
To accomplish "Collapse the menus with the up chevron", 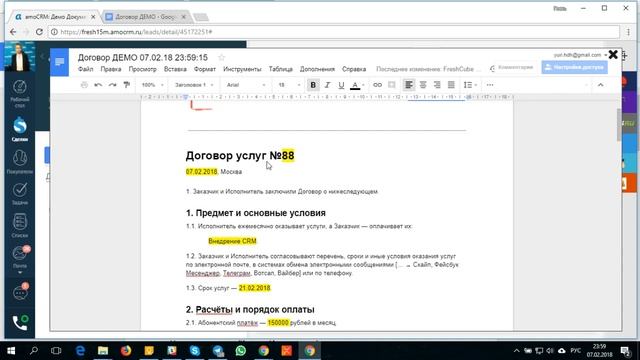I will pos(600,85).
